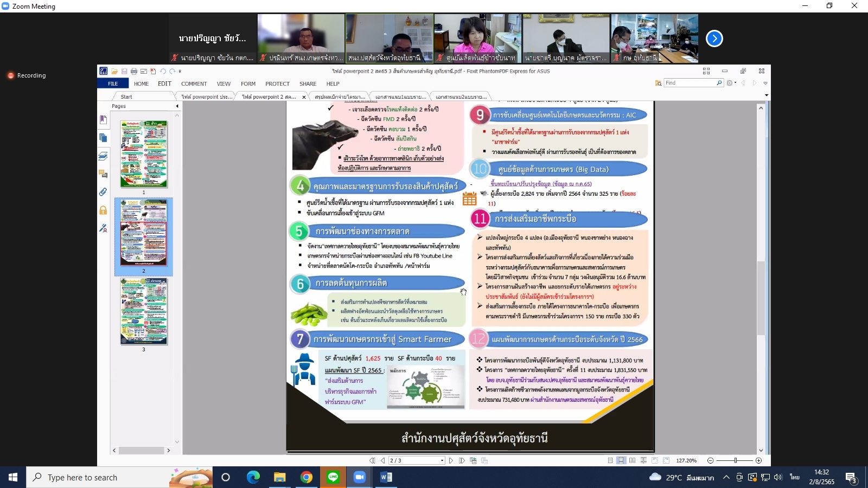
Task: Open the advanced search folder icon
Action: (x=658, y=83)
